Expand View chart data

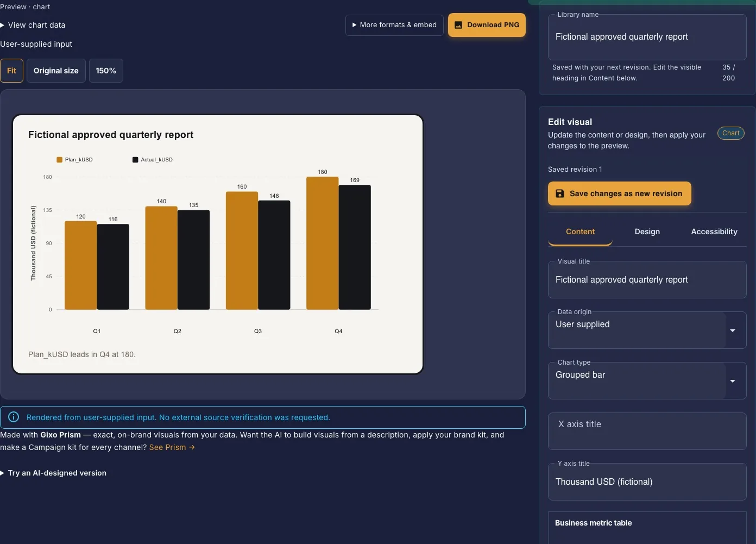[x=33, y=25]
